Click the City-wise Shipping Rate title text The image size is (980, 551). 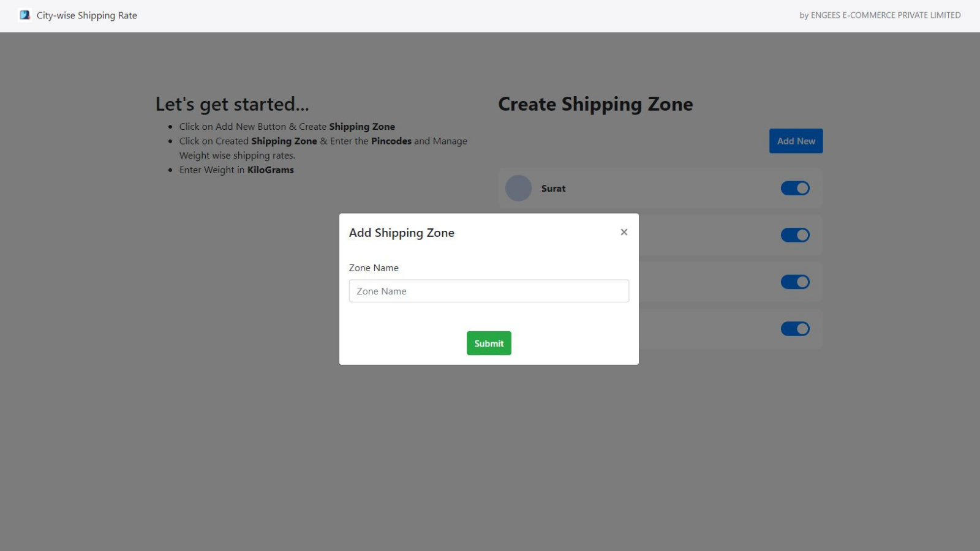point(86,15)
